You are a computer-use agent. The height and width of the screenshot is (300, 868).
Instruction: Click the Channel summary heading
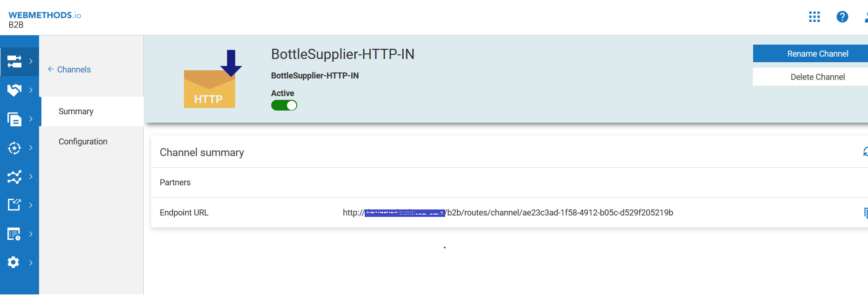tap(202, 152)
